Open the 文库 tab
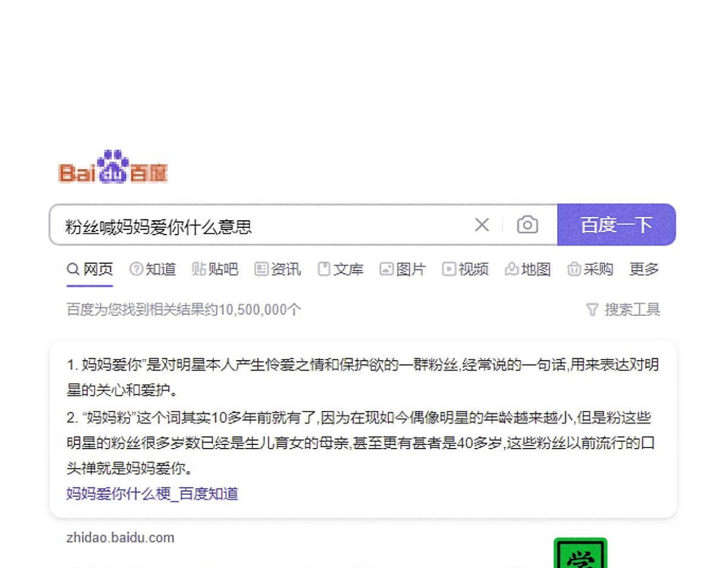The image size is (728, 568). (341, 269)
